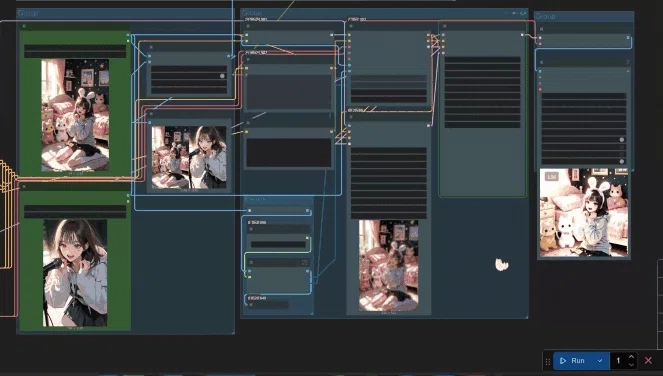The height and width of the screenshot is (376, 663).
Task: Select the bedroom girl image in the top green node
Action: point(75,115)
